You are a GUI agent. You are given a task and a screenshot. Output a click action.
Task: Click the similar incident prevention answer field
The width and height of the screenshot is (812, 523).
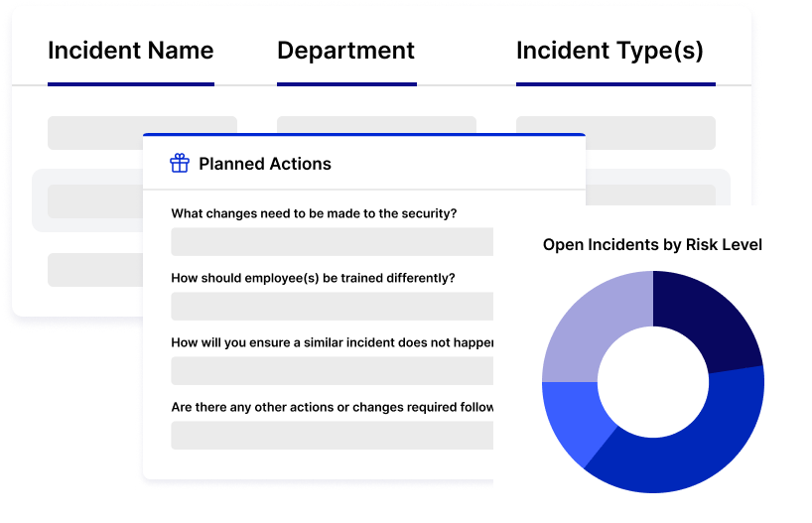click(332, 371)
